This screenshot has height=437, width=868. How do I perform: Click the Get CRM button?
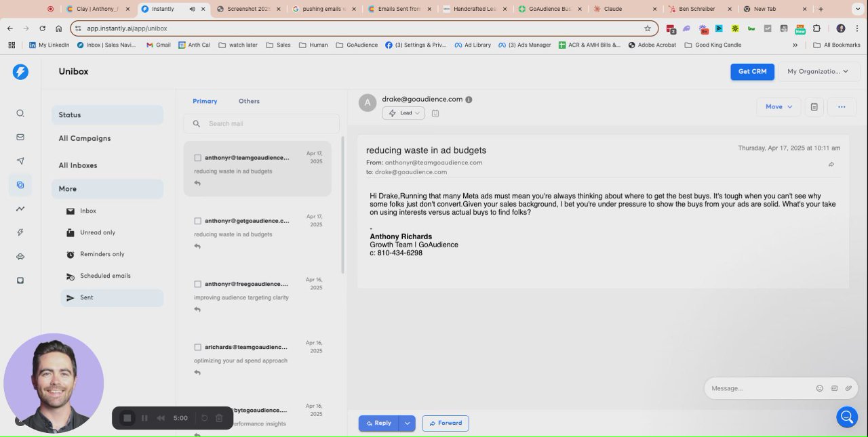click(x=752, y=71)
